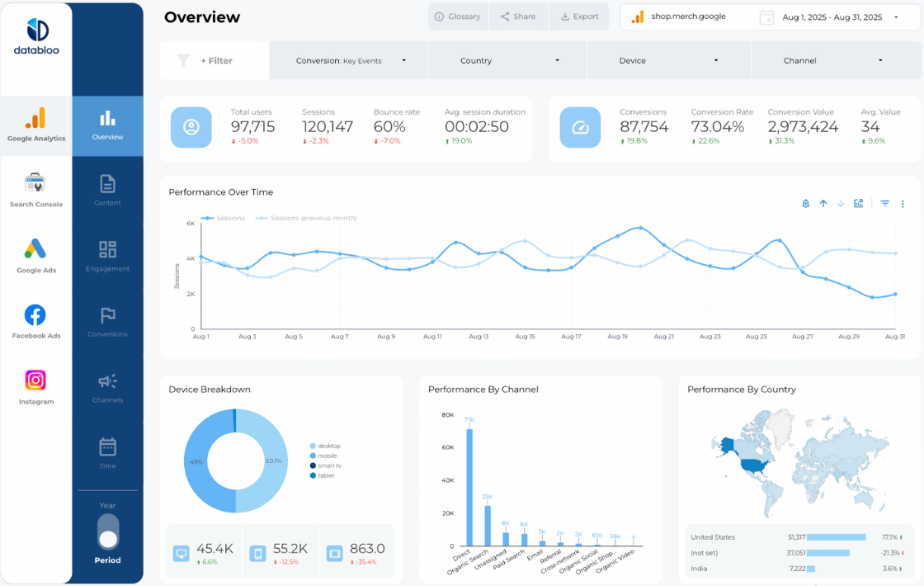The image size is (924, 586).
Task: Change the Aug 1 - Aug 31 date range
Action: point(833,17)
